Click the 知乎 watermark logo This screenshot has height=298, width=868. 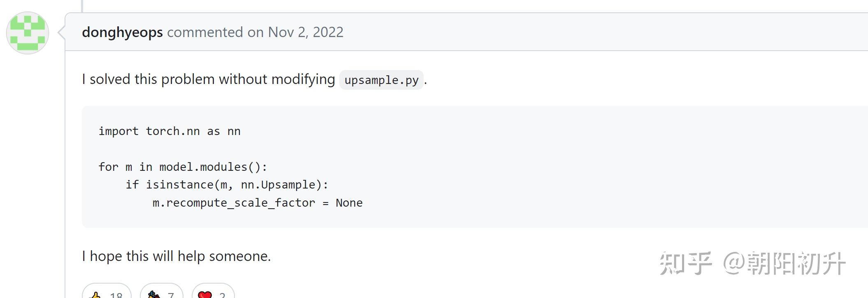(x=685, y=263)
